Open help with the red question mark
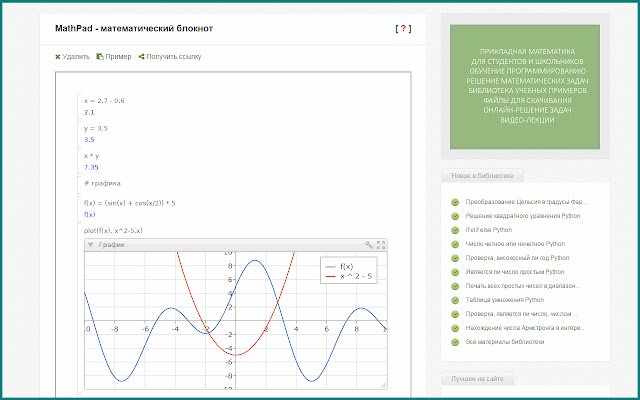This screenshot has width=640, height=400. [403, 29]
